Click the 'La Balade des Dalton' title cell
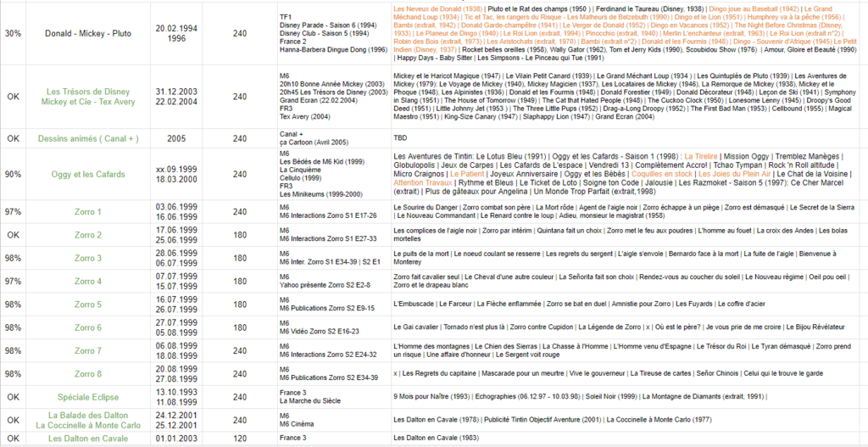The image size is (868, 447). pos(88,421)
